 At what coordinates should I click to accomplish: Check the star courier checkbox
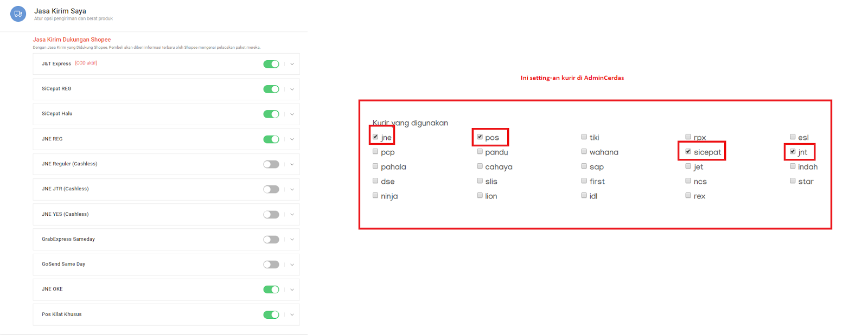793,181
